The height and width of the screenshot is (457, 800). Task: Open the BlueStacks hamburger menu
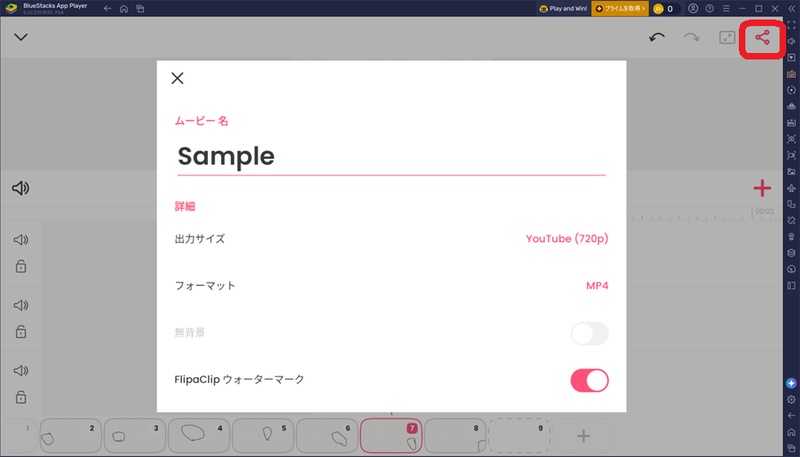(x=726, y=9)
